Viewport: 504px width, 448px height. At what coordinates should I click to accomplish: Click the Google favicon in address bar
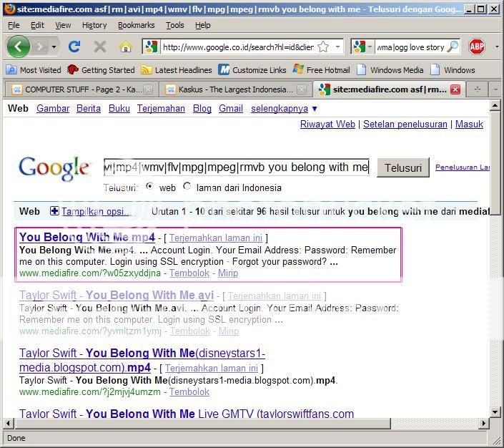pyautogui.click(x=151, y=47)
